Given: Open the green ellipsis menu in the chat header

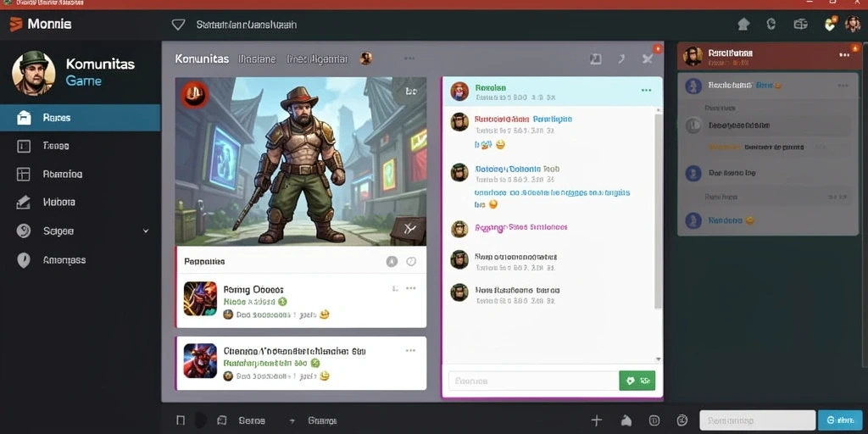Looking at the screenshot, I should tap(646, 90).
